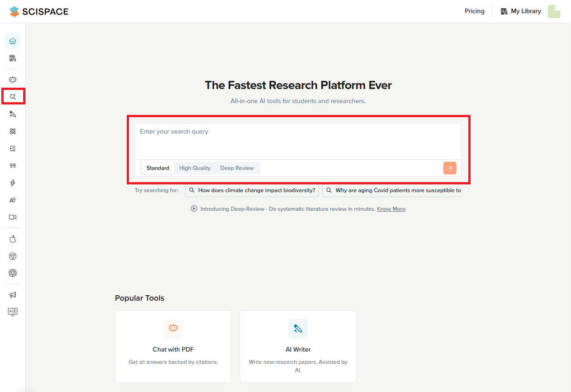571x392 pixels.
Task: Open the video camera icon in sidebar
Action: click(13, 217)
